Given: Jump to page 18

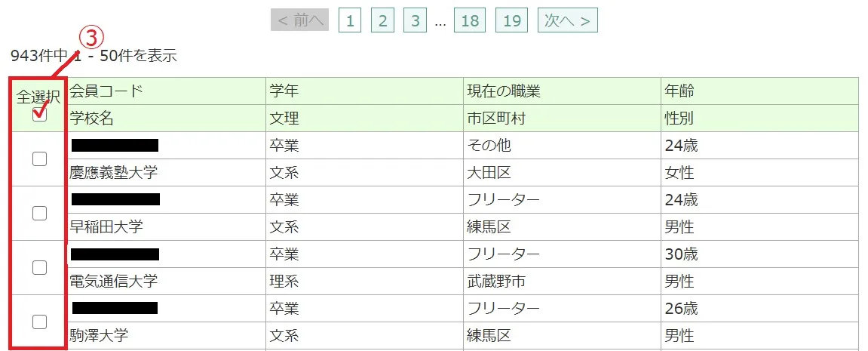Looking at the screenshot, I should pos(469,21).
